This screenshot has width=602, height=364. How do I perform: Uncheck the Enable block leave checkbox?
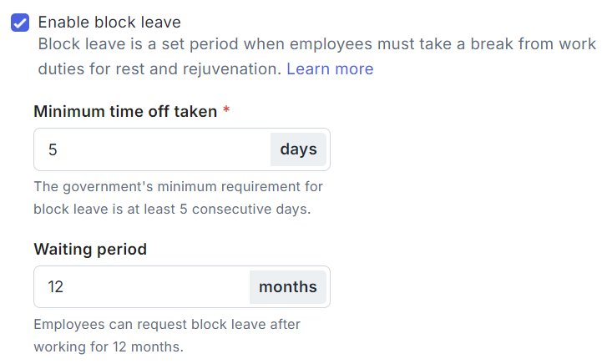[x=20, y=23]
